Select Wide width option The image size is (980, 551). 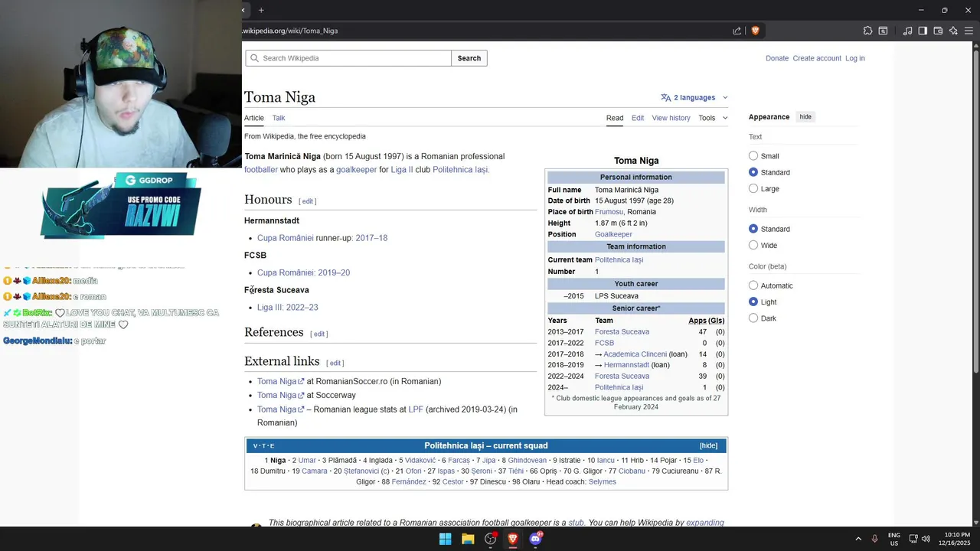tap(753, 245)
